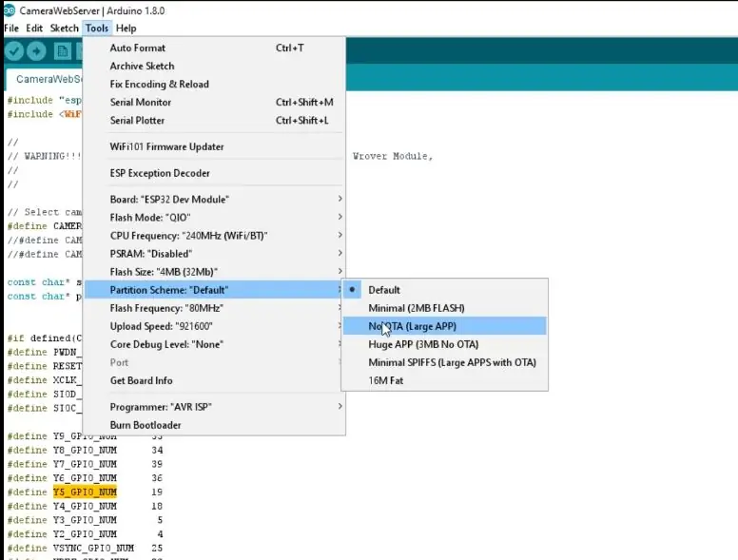This screenshot has height=560, width=738.
Task: Select Archive Sketch menu entry
Action: 214,66
